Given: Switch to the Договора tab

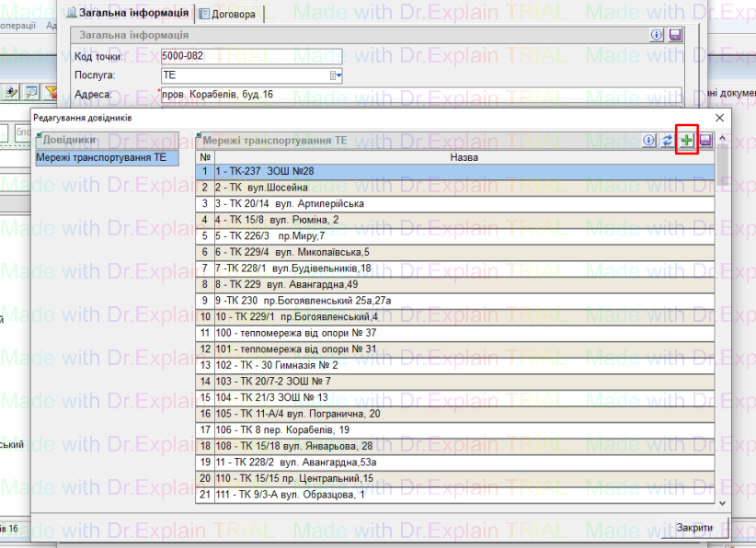Looking at the screenshot, I should click(x=231, y=14).
